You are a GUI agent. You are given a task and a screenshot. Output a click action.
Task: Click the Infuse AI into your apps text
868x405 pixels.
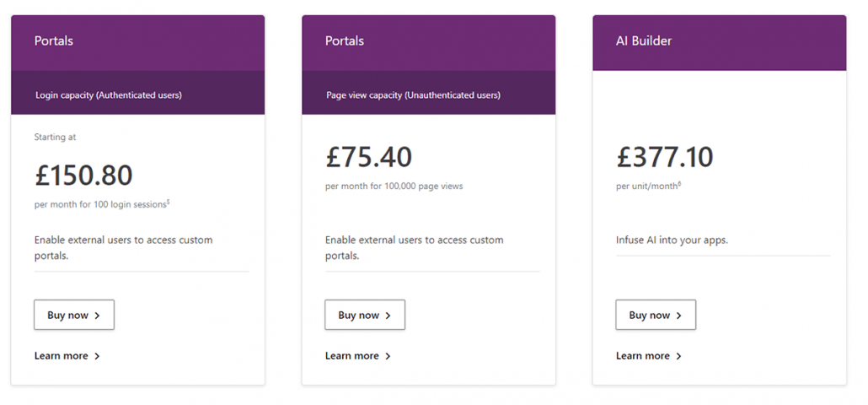tap(672, 240)
